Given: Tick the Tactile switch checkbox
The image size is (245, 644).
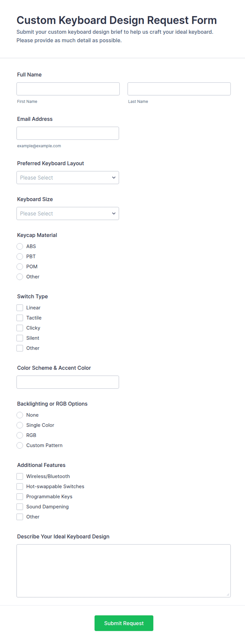Looking at the screenshot, I should click(x=20, y=318).
